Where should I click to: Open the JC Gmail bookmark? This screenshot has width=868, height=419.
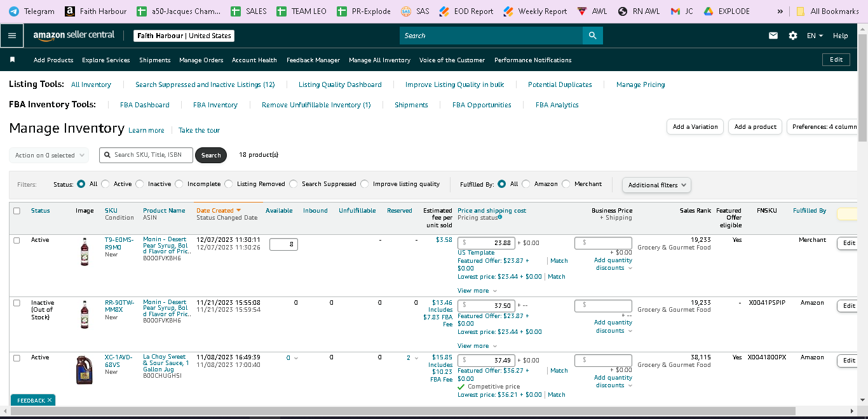[x=682, y=11]
